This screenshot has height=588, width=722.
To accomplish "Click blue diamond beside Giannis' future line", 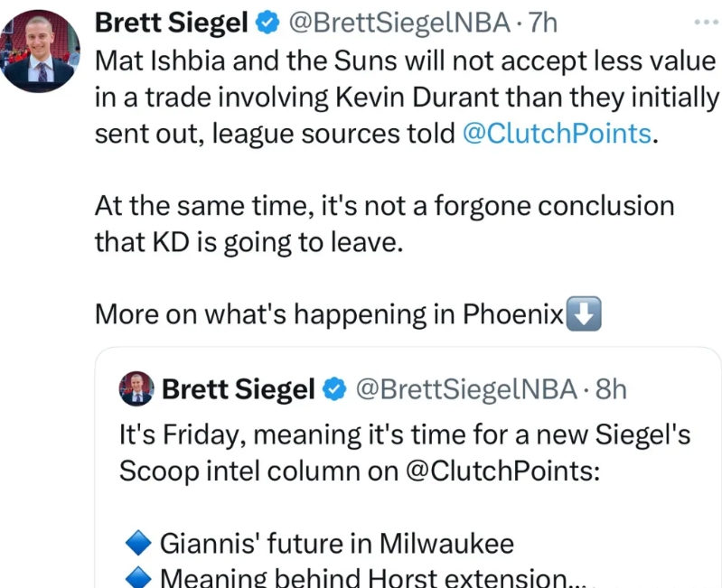I will pyautogui.click(x=138, y=543).
